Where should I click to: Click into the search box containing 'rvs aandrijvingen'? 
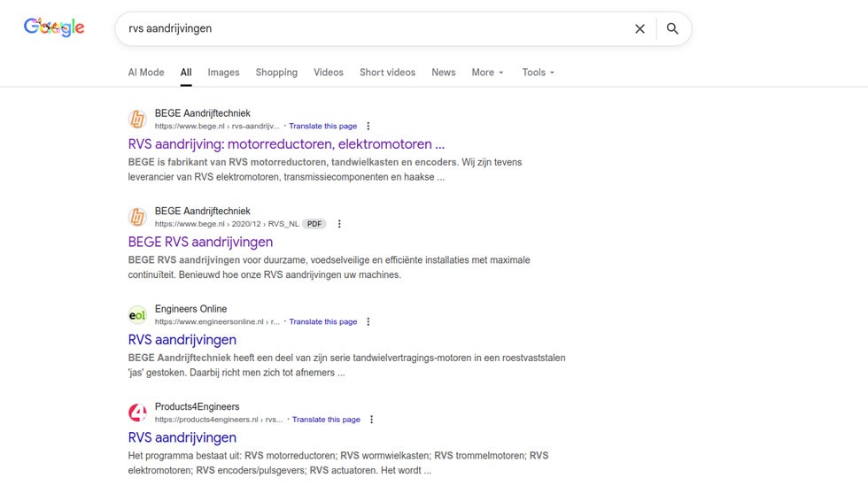coord(376,29)
